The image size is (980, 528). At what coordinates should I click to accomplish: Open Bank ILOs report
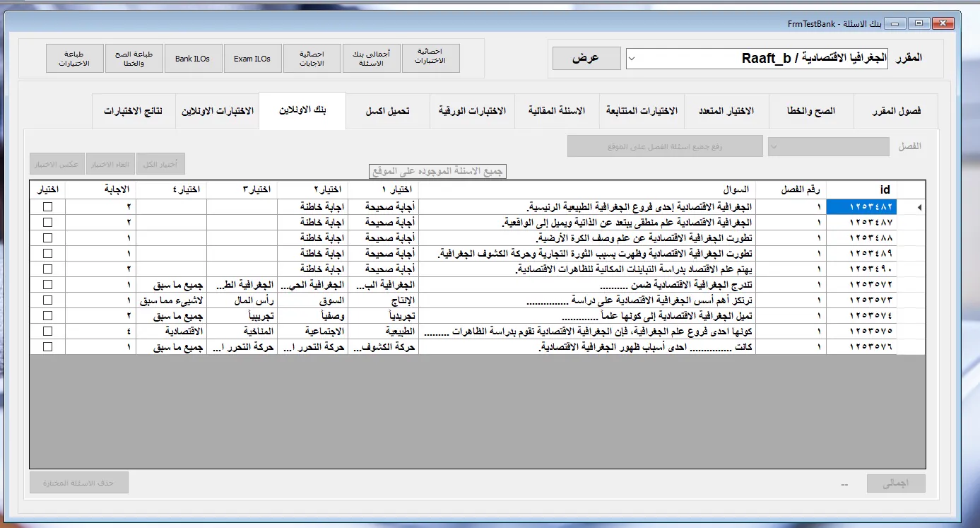(193, 59)
